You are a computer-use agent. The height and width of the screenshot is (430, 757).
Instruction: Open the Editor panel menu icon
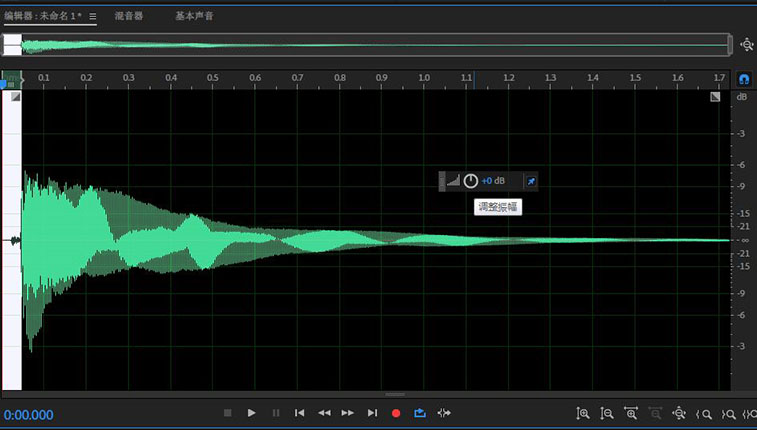[93, 16]
